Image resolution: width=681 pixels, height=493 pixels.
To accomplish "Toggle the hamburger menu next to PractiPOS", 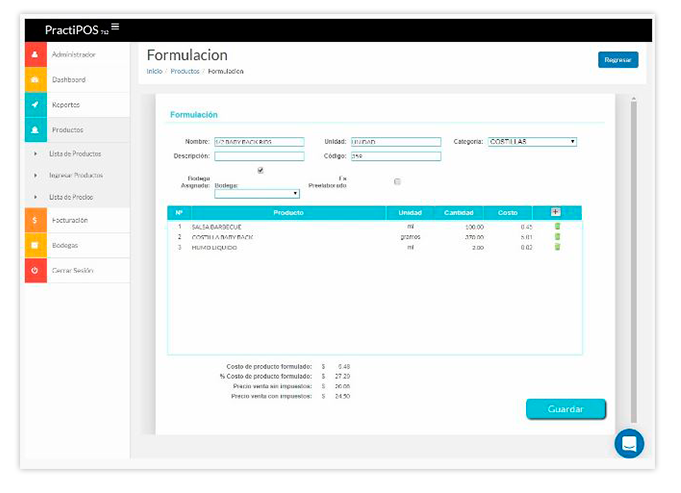I will pyautogui.click(x=115, y=26).
